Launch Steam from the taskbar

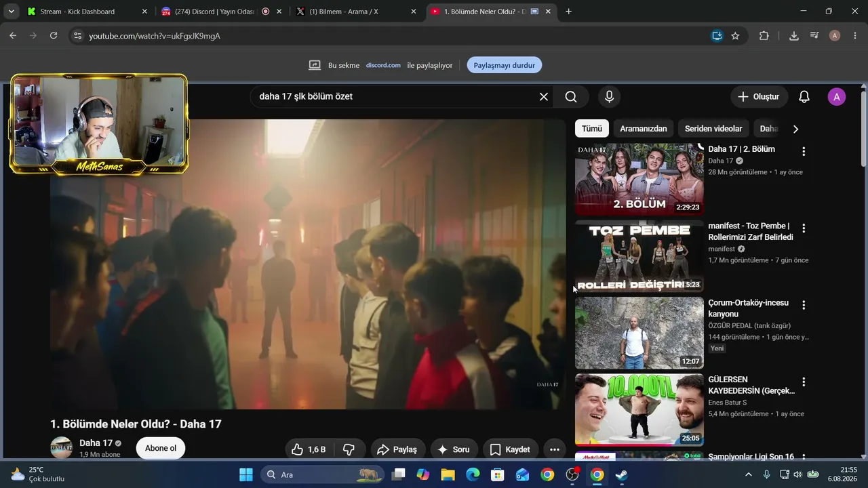coord(621,474)
